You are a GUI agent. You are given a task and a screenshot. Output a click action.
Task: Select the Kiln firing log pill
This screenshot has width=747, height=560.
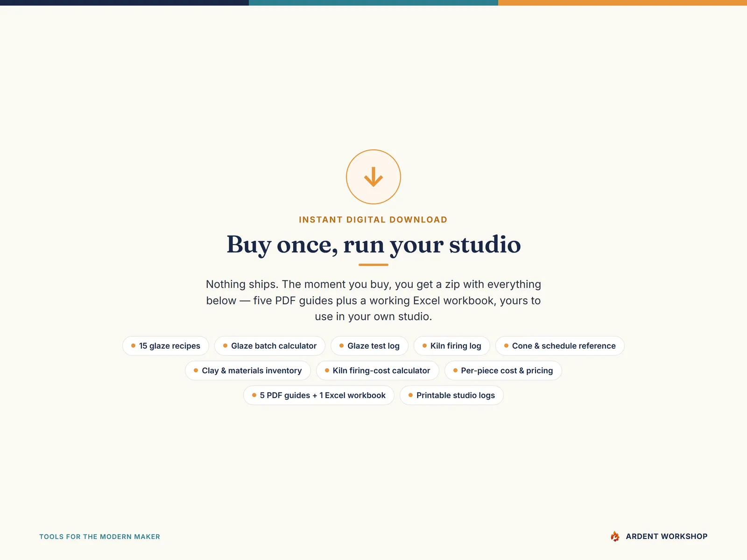click(x=452, y=346)
